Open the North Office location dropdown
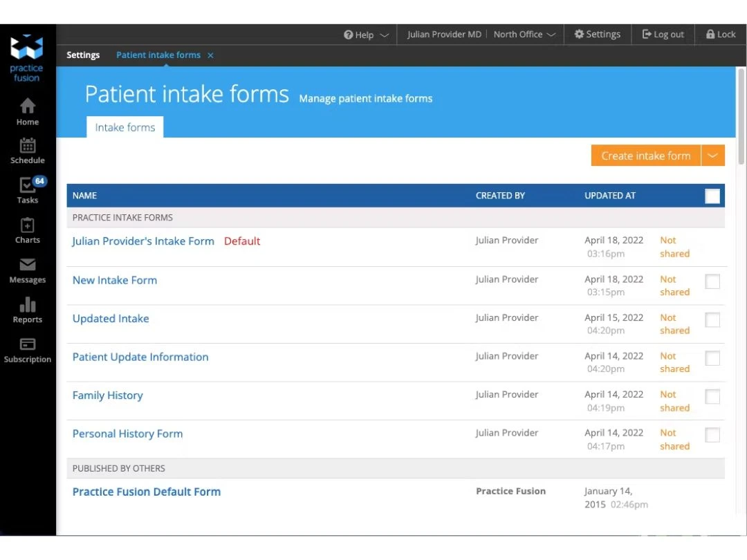The height and width of the screenshot is (560, 747). 524,35
